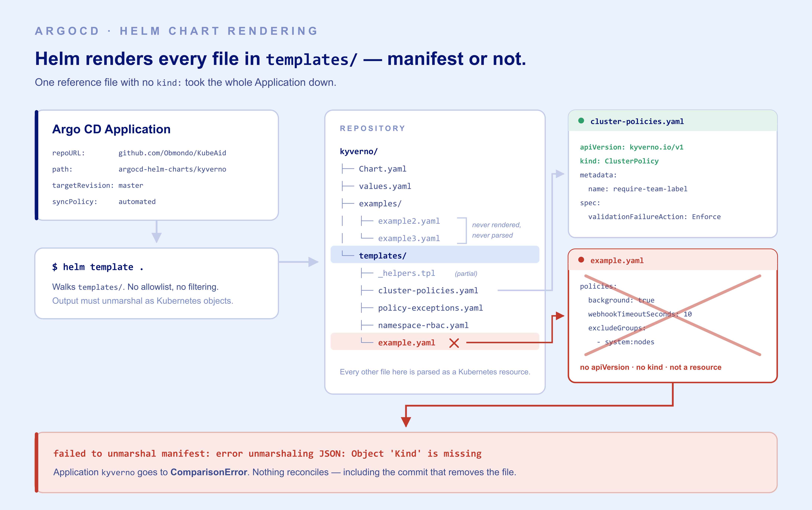Select red example.yaml row in templates tree

click(x=435, y=342)
